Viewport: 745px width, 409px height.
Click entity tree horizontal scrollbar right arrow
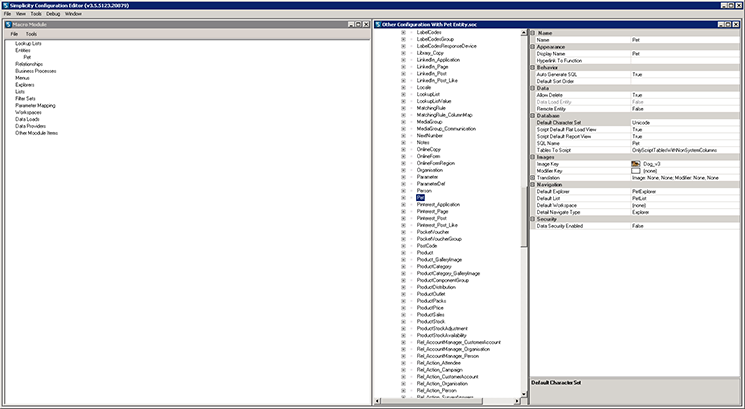point(517,401)
